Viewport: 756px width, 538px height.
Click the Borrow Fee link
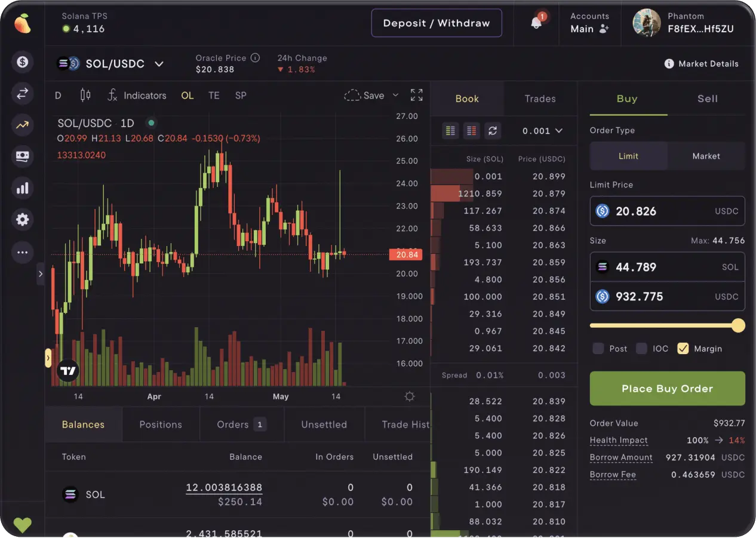coord(613,475)
